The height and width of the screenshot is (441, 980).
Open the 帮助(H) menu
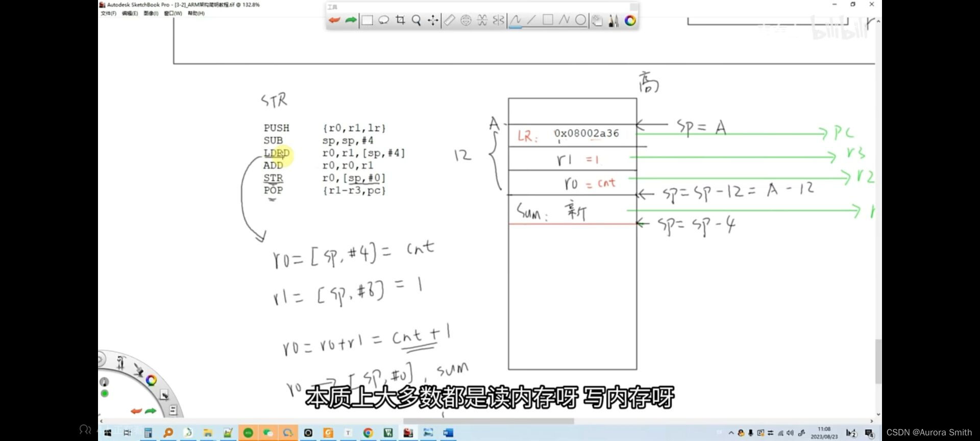coord(196,13)
